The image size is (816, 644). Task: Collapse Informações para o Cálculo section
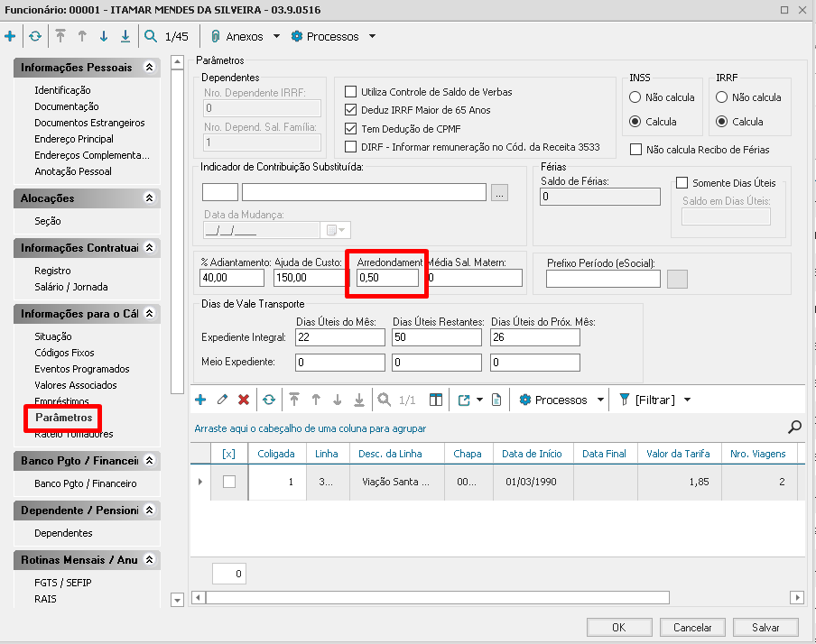pyautogui.click(x=149, y=313)
